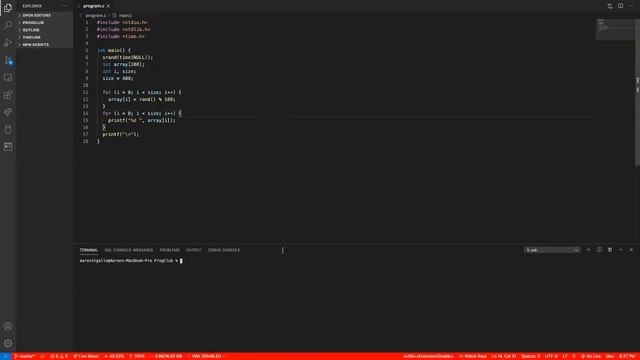The image size is (640, 360).
Task: Click Go Live in status bar
Action: (x=591, y=356)
